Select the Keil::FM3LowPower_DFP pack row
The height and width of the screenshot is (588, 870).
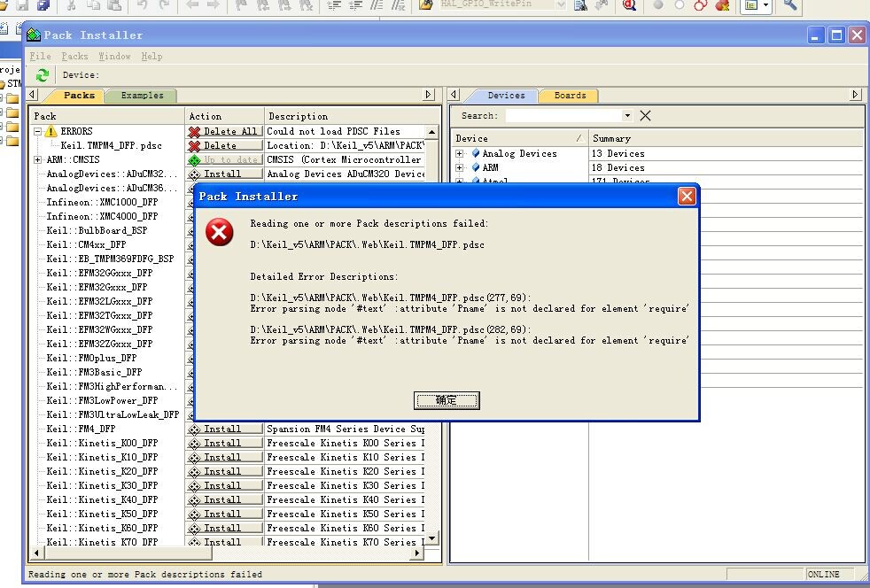102,400
